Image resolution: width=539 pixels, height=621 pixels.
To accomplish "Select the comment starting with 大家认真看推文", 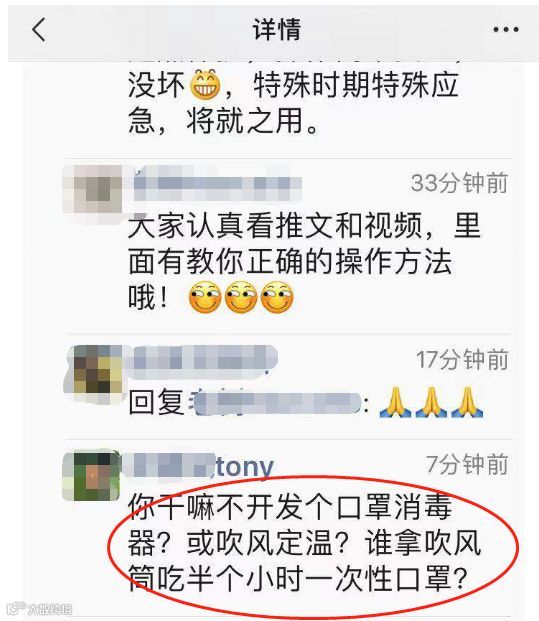I will 304,262.
